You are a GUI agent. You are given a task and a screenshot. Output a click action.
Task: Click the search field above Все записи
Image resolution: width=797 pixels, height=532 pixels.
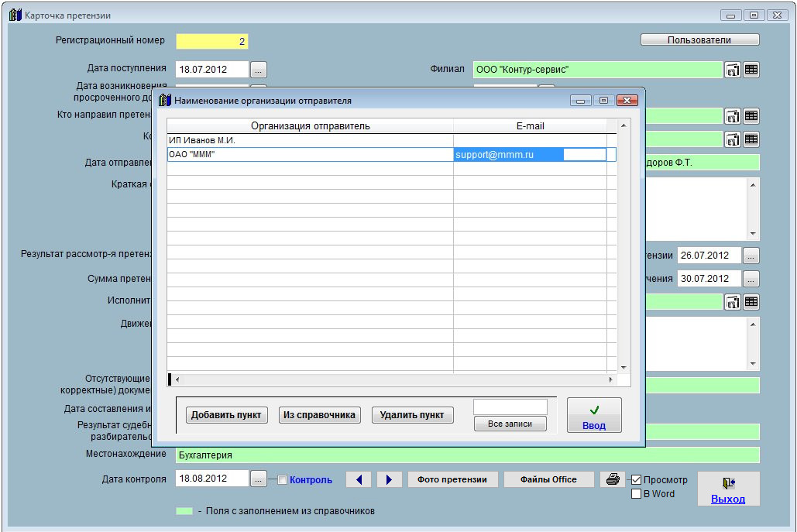point(510,407)
